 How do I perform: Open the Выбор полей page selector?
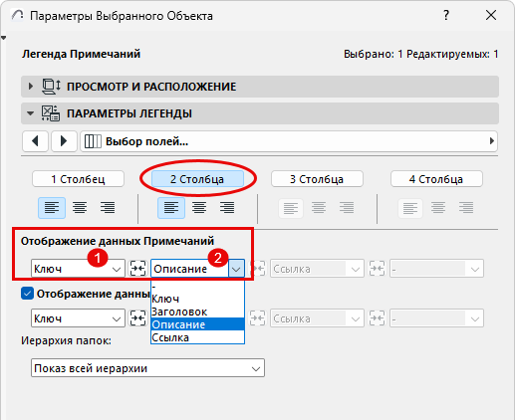(x=289, y=141)
